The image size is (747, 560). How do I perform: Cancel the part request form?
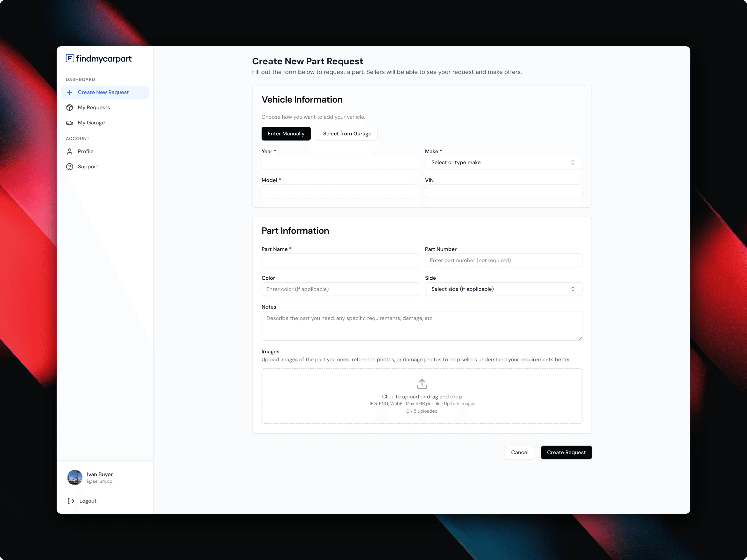point(520,452)
